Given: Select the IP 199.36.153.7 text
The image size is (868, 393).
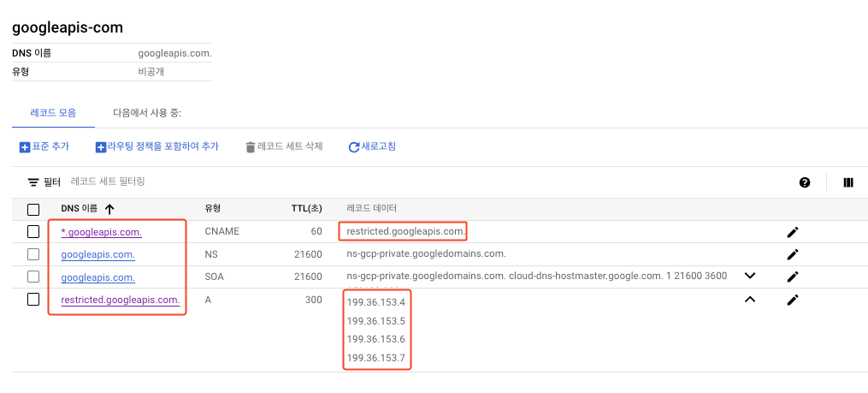Looking at the screenshot, I should 376,358.
